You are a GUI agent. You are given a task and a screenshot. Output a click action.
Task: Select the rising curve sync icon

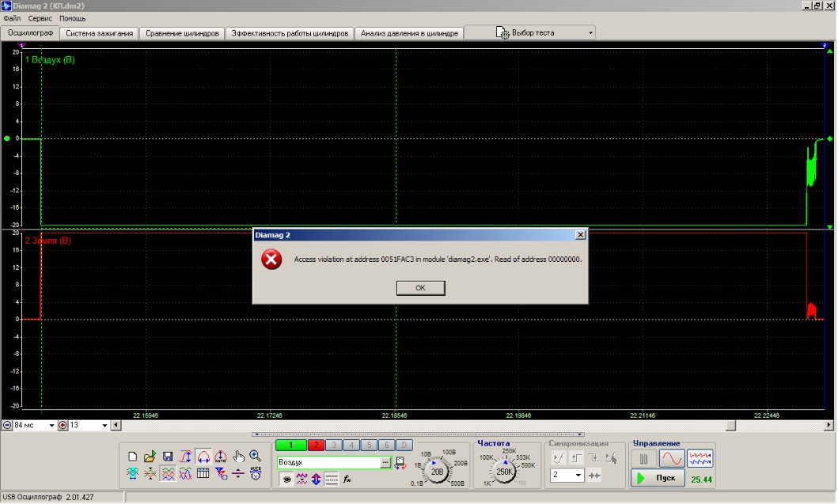tap(559, 458)
